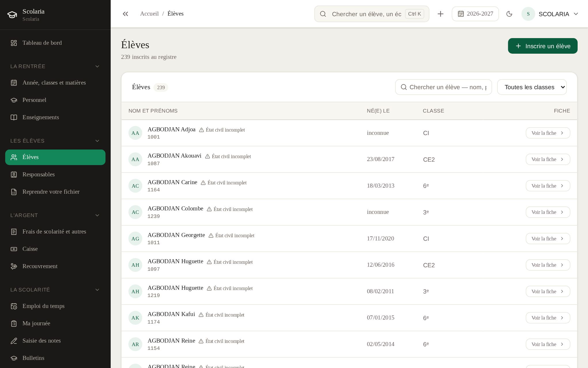588x368 pixels.
Task: Click the Ma journée clipboard icon
Action: click(x=14, y=324)
